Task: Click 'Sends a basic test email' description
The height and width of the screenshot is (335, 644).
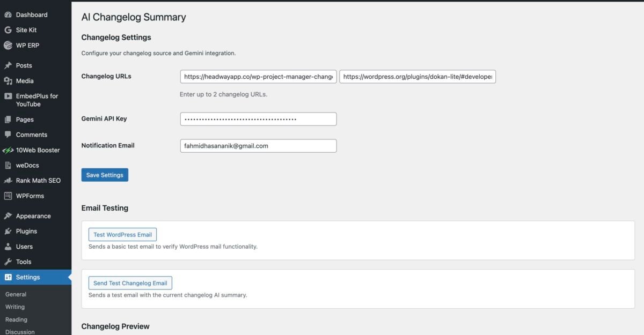Action: [173, 247]
